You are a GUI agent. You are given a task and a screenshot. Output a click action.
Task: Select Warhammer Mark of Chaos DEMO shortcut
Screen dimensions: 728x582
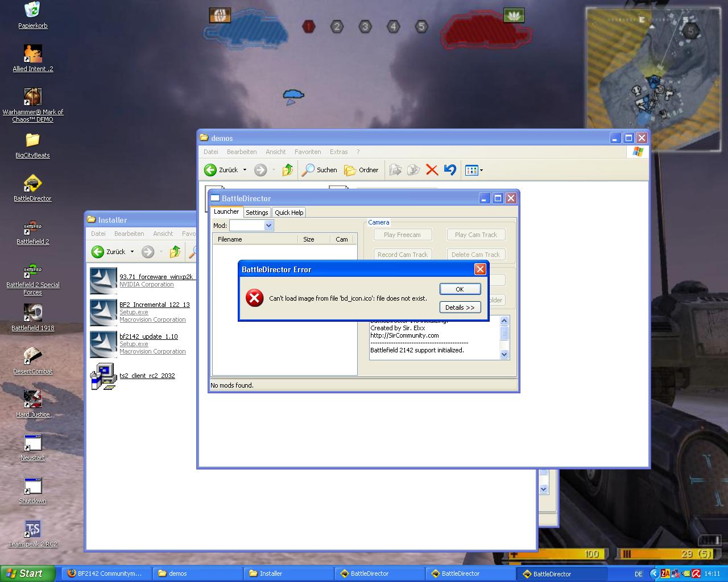(x=32, y=105)
